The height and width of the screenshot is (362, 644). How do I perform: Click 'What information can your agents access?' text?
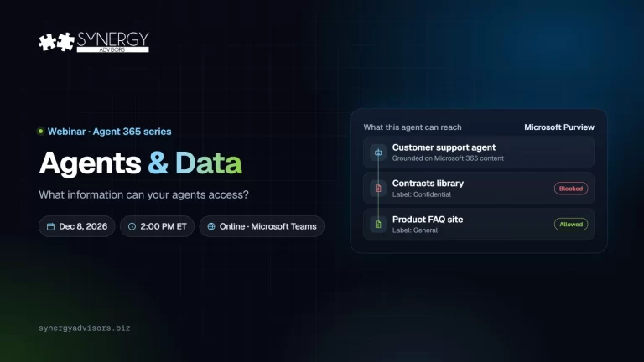click(x=143, y=194)
